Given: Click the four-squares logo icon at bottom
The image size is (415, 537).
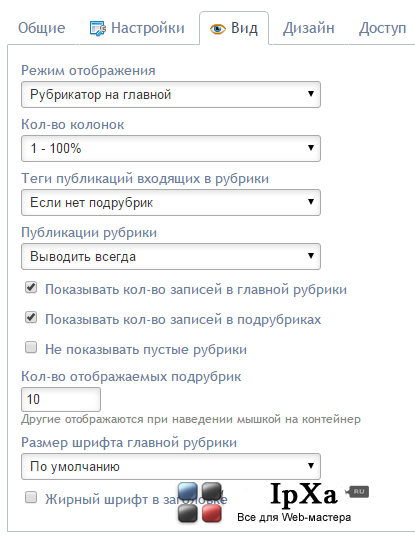Looking at the screenshot, I should point(200,502).
